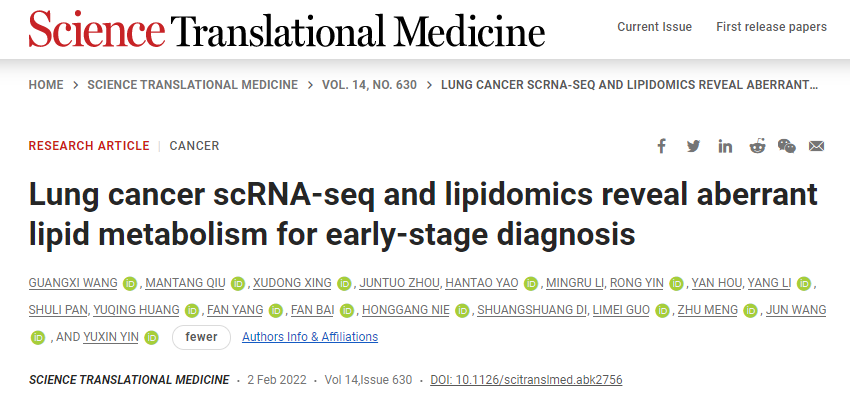Open ORCID icon next to Fan Bai
The height and width of the screenshot is (409, 850).
click(x=346, y=311)
